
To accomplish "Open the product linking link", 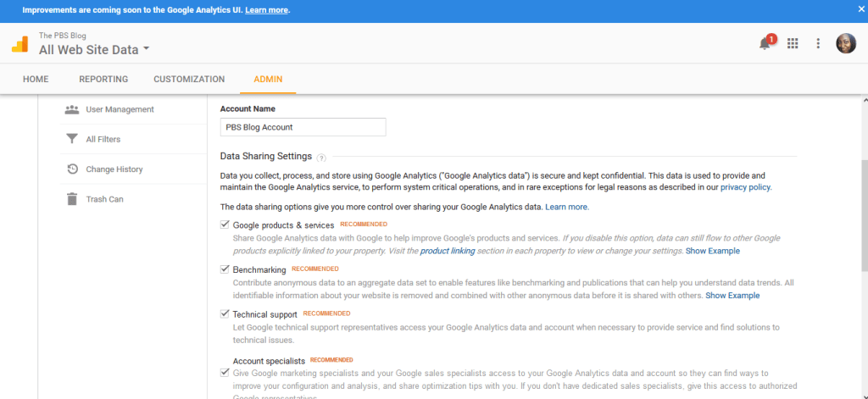I will click(448, 251).
